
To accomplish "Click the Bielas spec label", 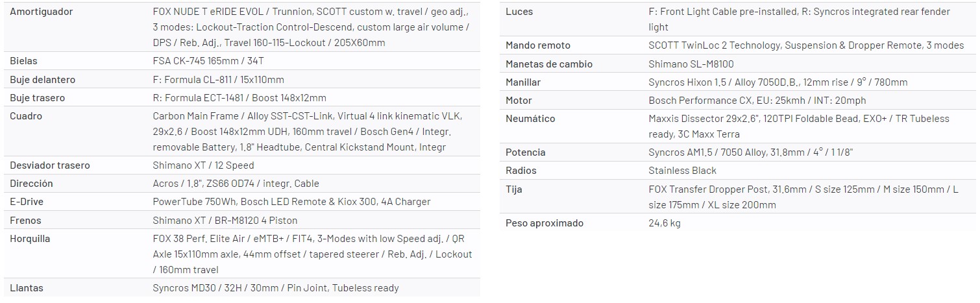I will click(x=24, y=61).
